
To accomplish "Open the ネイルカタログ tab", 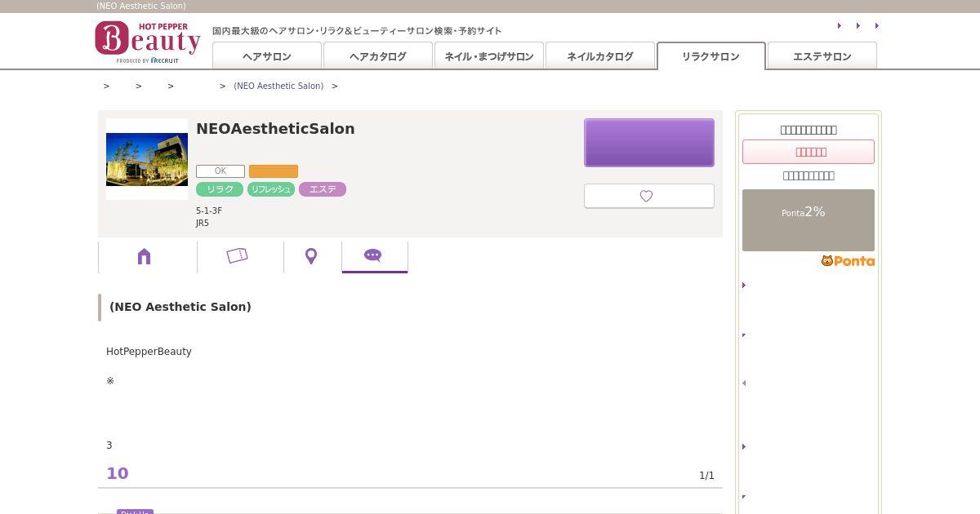I will [x=600, y=56].
